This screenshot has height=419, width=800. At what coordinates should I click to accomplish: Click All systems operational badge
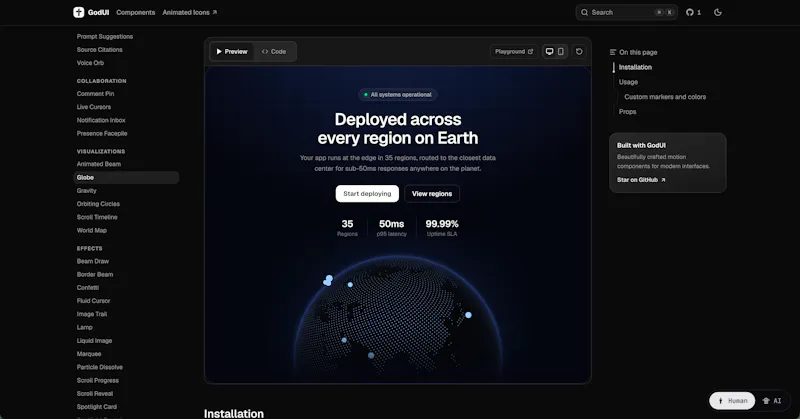398,94
